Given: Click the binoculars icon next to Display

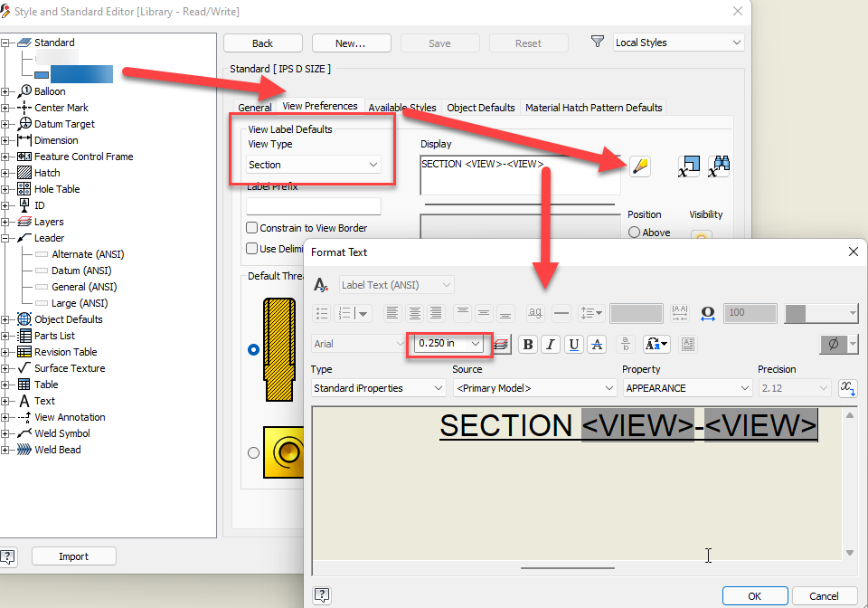Looking at the screenshot, I should pyautogui.click(x=719, y=166).
